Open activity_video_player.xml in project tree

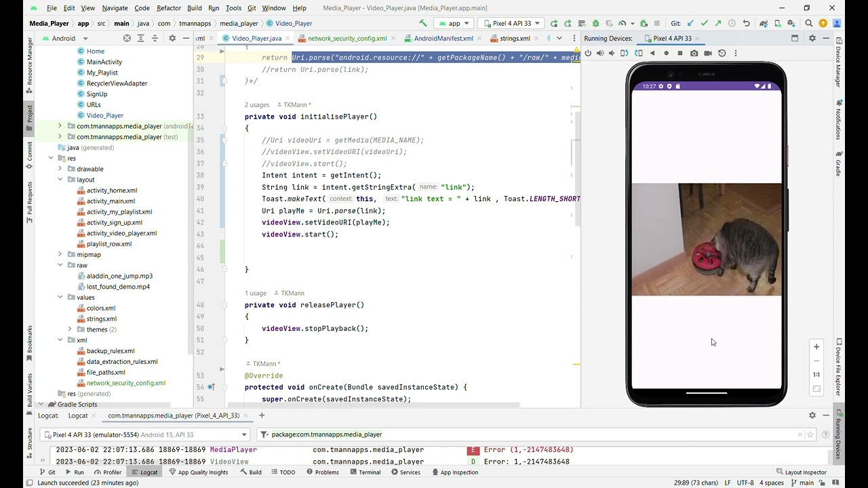point(121,233)
